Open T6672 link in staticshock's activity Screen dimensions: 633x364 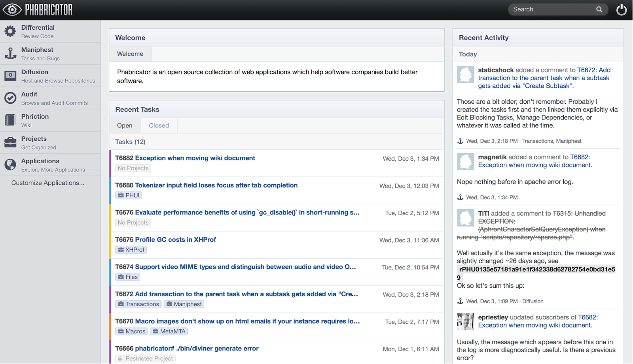point(544,78)
